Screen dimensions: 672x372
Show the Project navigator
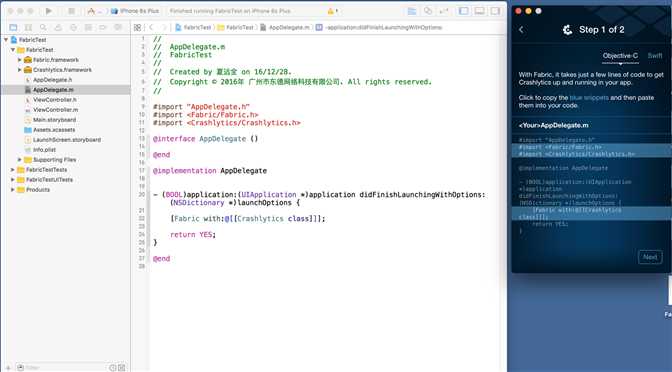tap(13, 27)
